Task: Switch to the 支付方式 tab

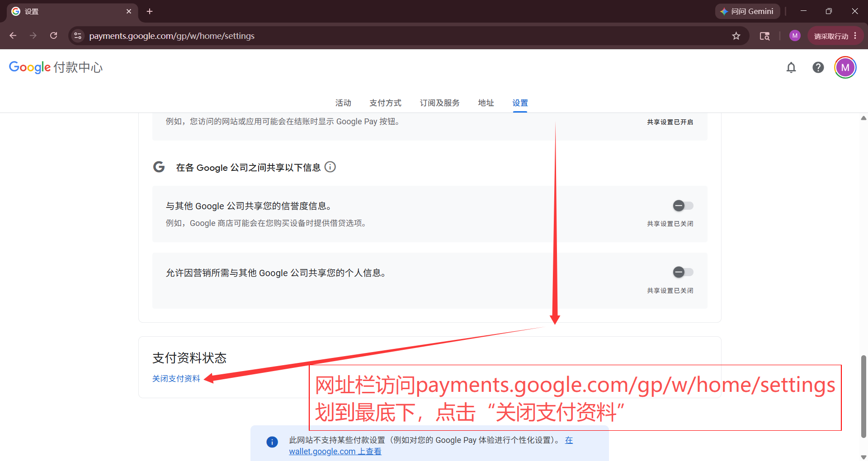Action: (385, 103)
